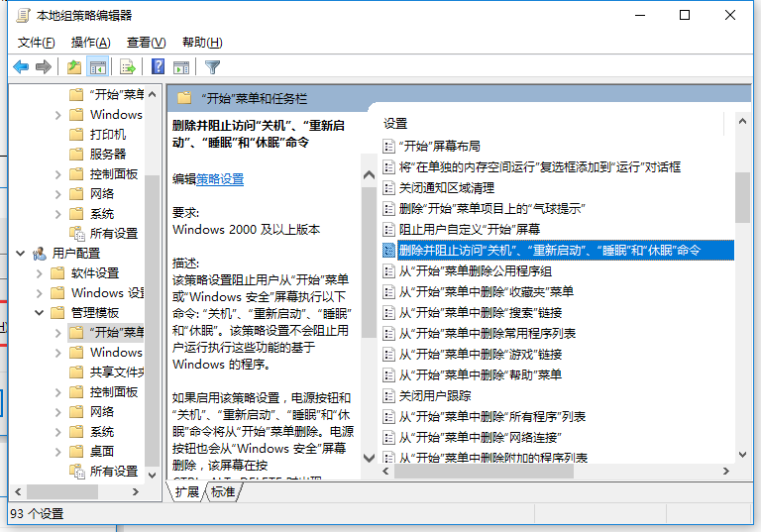Image resolution: width=761 pixels, height=532 pixels.
Task: Click the settings list vertical scrollbar thumb
Action: [x=742, y=196]
